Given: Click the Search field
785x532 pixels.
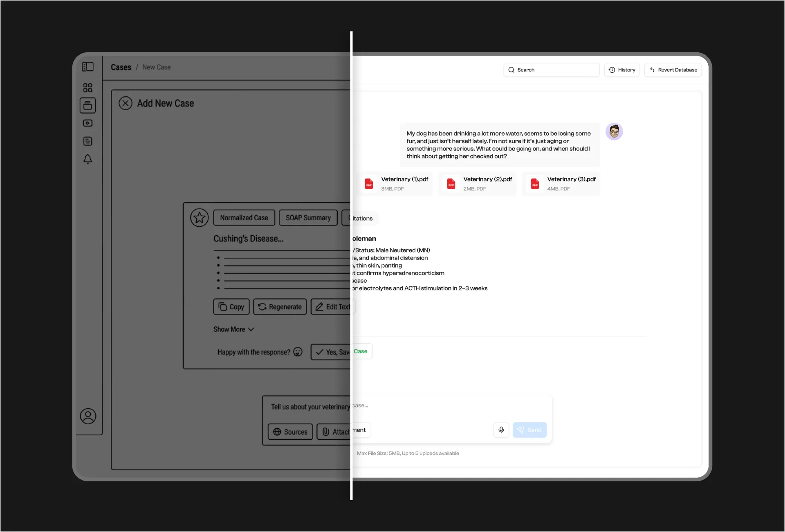Looking at the screenshot, I should (552, 70).
